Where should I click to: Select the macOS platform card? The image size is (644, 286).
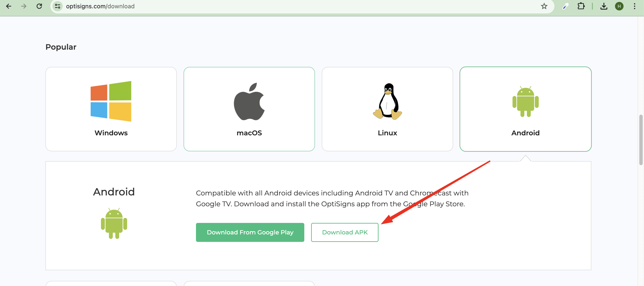click(249, 109)
